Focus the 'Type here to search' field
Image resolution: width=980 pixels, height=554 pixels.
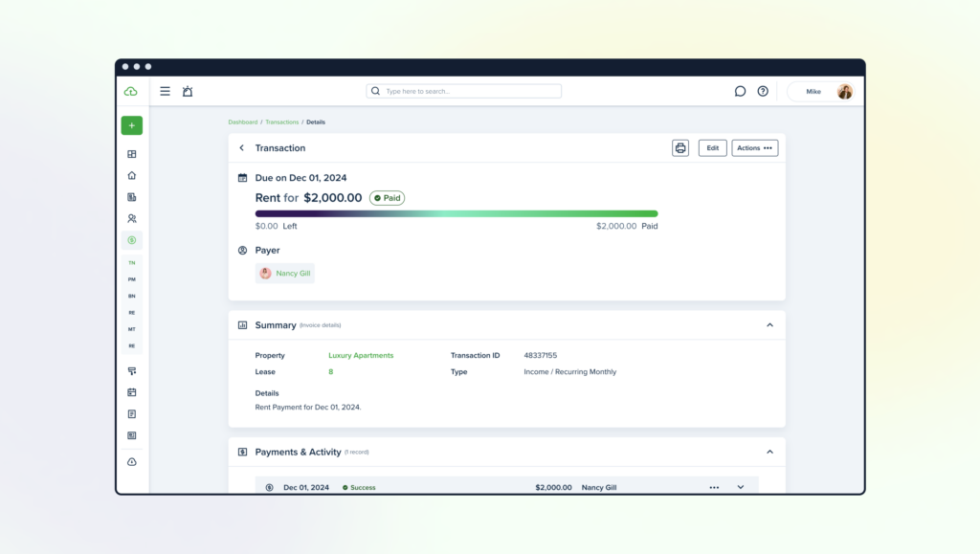pyautogui.click(x=464, y=91)
